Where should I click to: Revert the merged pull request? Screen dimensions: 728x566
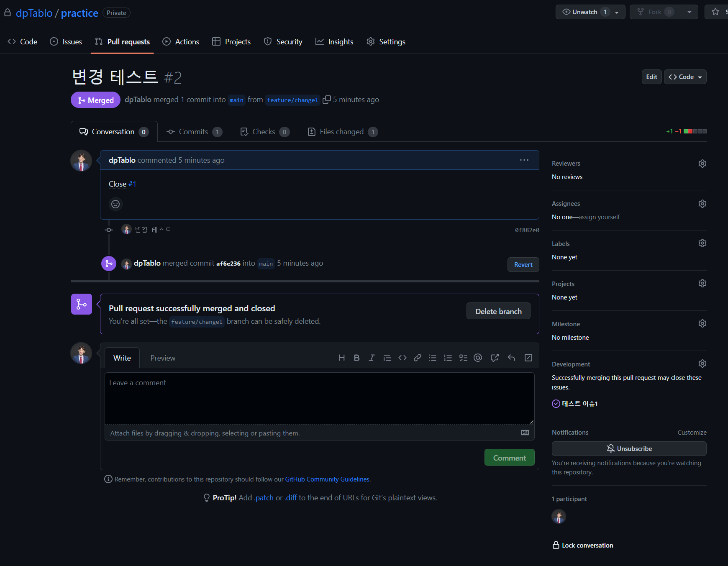coord(523,265)
